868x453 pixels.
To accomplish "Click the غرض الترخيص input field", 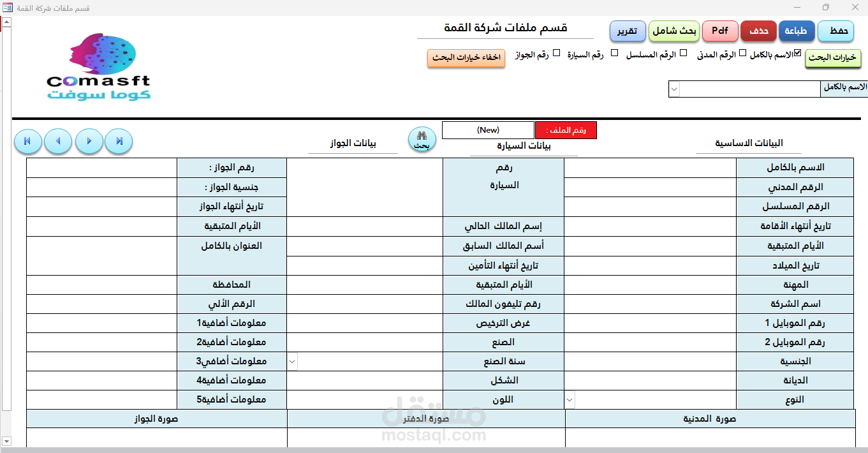I will pyautogui.click(x=365, y=323).
